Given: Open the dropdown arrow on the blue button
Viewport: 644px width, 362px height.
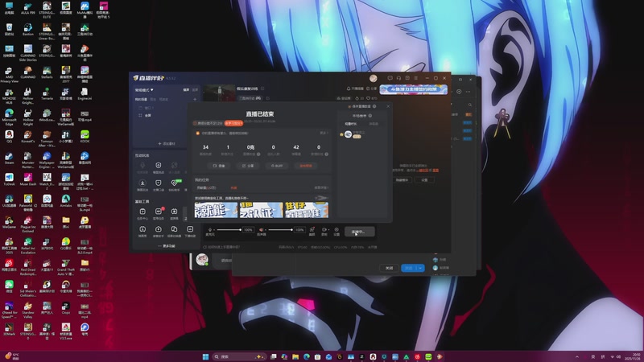Looking at the screenshot, I should click(x=420, y=268).
